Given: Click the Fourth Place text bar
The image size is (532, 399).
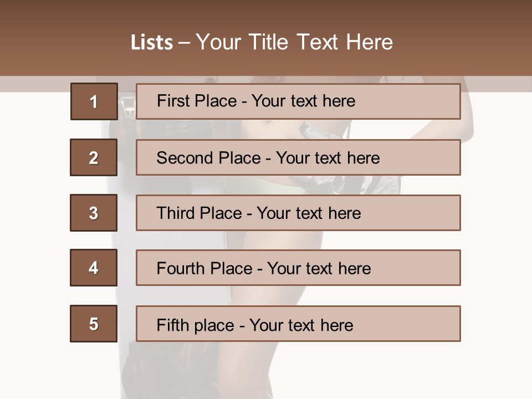Looking at the screenshot, I should [298, 268].
